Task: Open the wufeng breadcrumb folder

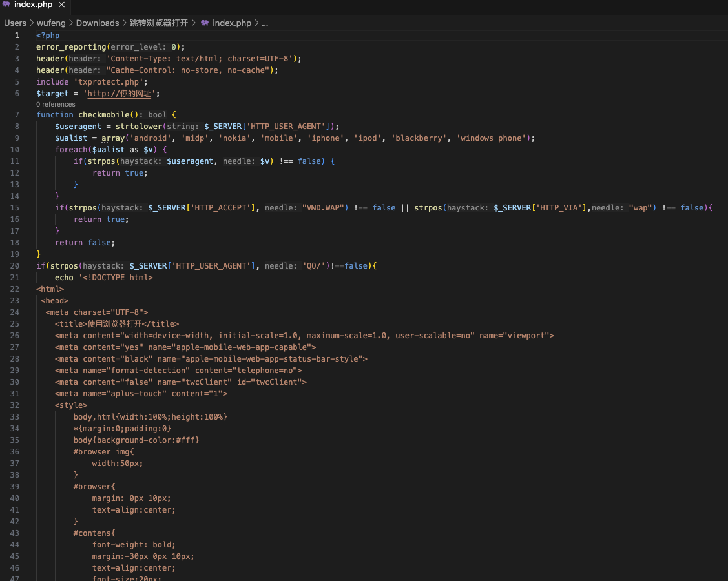Action: 51,23
